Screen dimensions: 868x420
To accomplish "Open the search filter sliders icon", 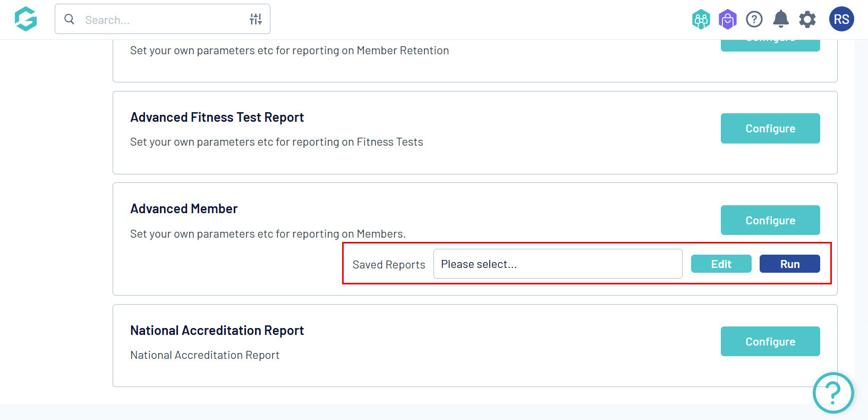I will click(256, 19).
